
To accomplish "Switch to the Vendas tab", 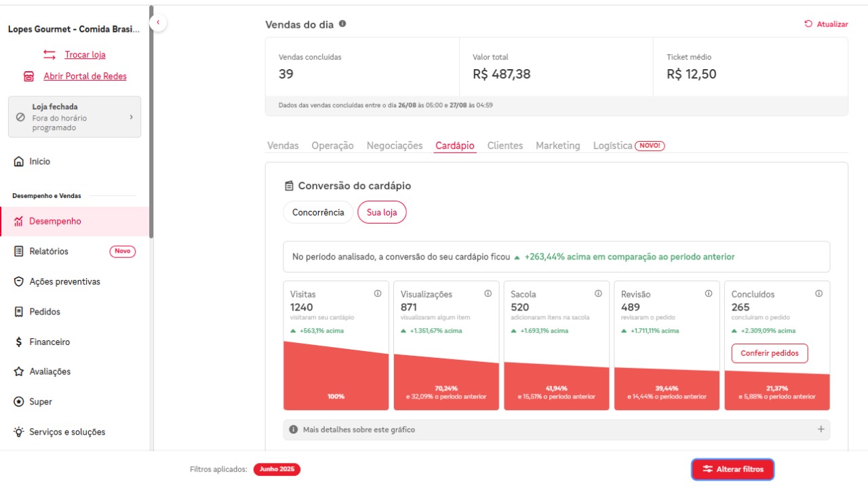I will 283,146.
